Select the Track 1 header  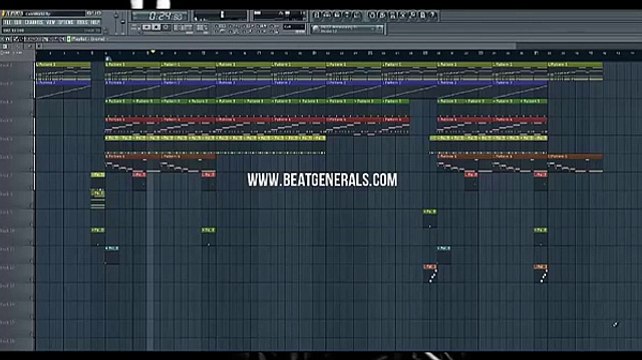[x=17, y=70]
